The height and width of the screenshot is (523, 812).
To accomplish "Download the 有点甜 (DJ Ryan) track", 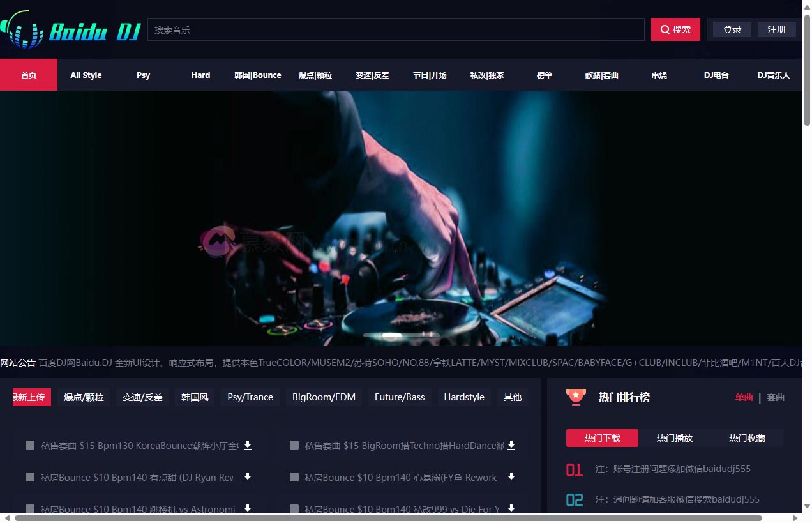I will coord(247,476).
